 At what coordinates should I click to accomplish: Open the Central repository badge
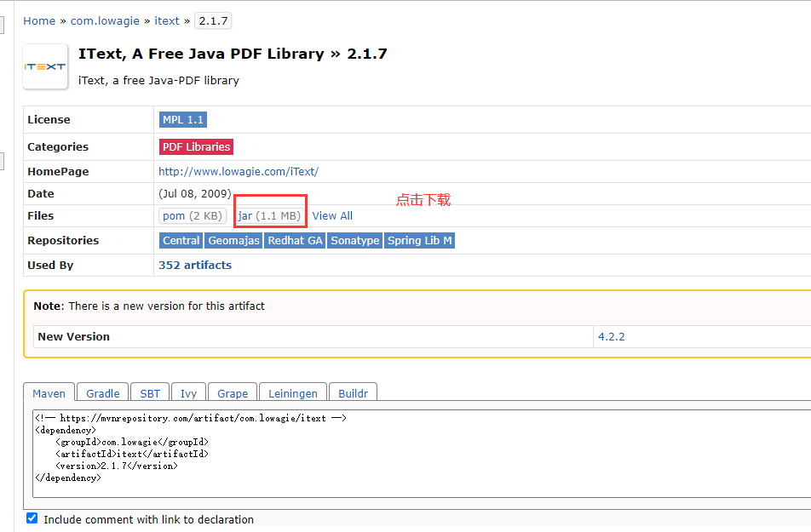click(x=181, y=240)
